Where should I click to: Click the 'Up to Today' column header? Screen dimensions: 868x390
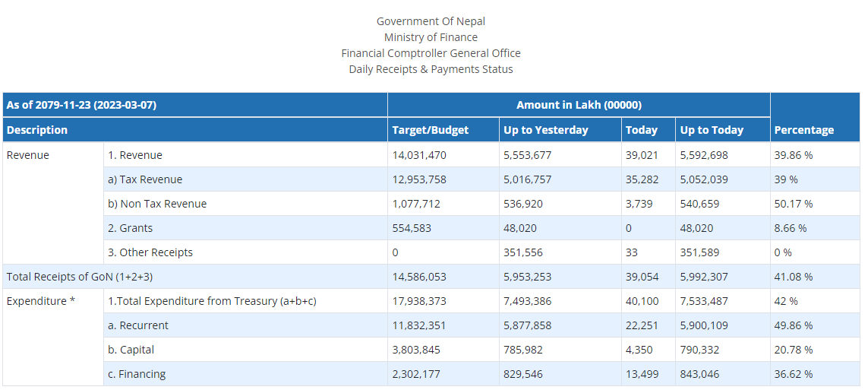click(x=712, y=130)
